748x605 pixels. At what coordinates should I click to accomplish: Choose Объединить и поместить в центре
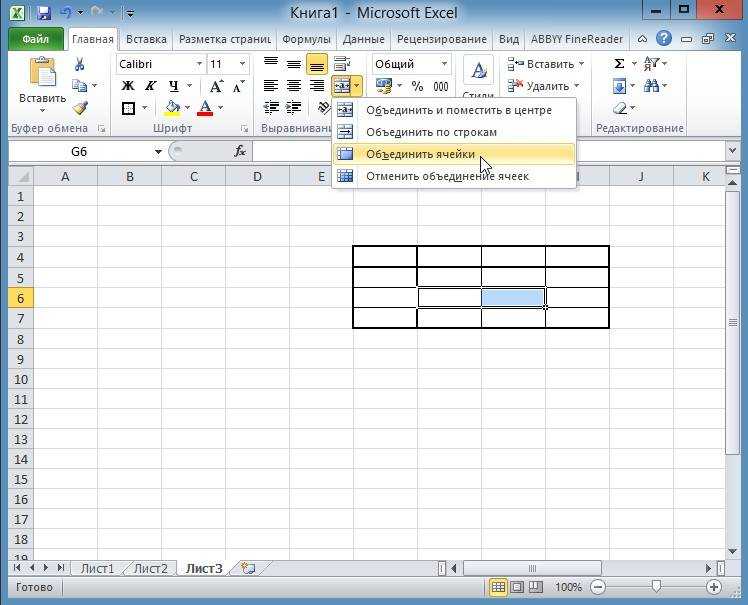tap(454, 110)
